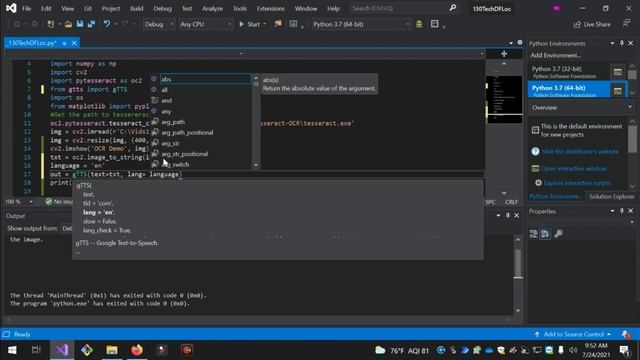The width and height of the screenshot is (640, 360).
Task: Open the Any CPU platform dropdown
Action: (x=205, y=24)
